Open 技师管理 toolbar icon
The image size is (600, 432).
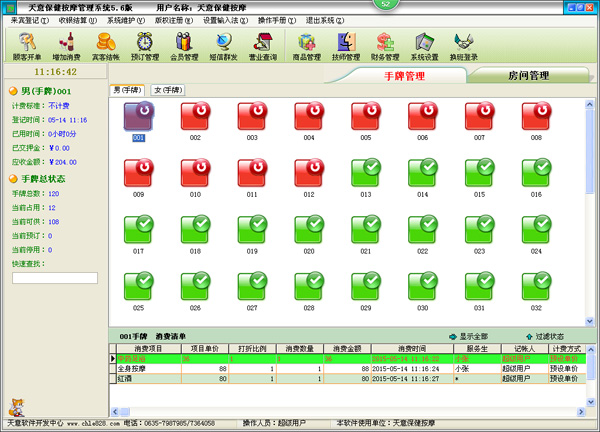(x=345, y=46)
